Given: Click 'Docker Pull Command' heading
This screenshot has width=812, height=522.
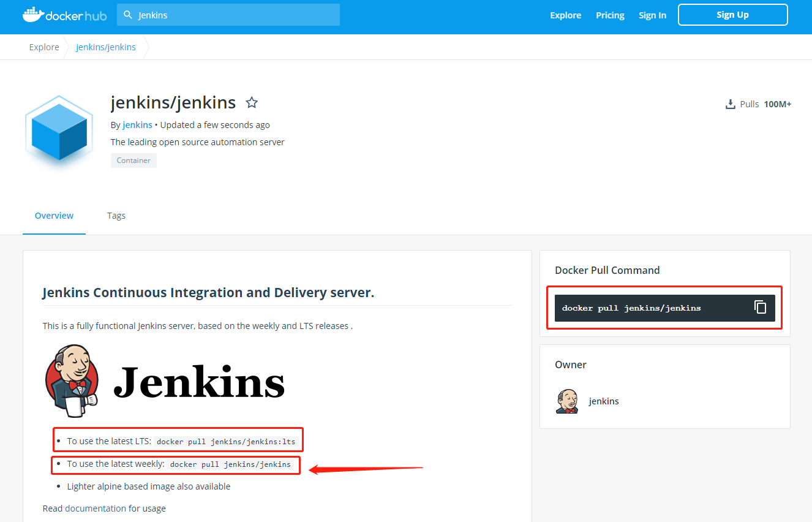Looking at the screenshot, I should coord(607,270).
